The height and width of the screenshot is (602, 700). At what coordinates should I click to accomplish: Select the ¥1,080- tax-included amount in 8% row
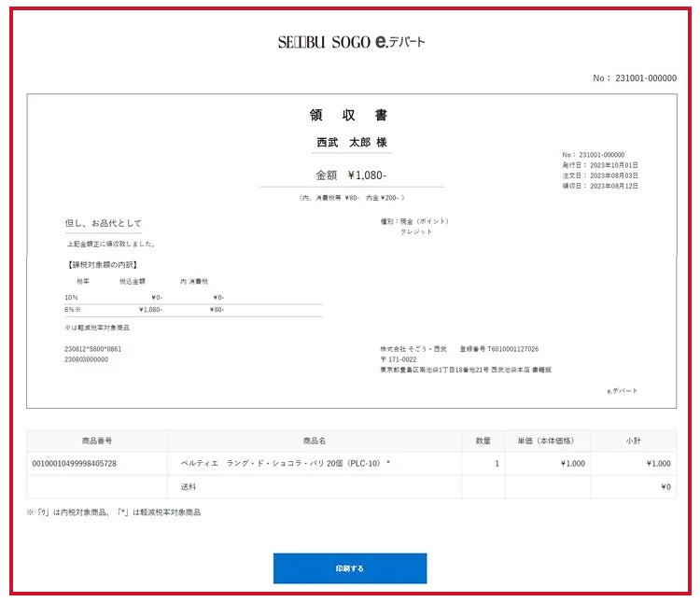(150, 310)
